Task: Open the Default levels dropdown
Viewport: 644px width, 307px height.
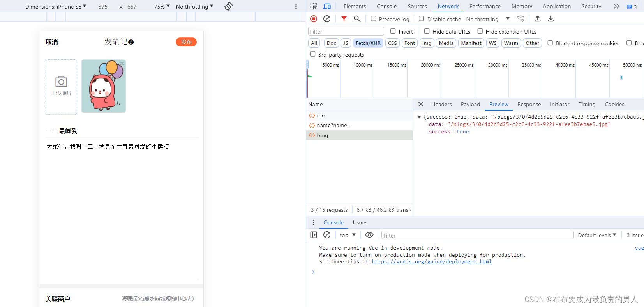Action: (x=597, y=235)
